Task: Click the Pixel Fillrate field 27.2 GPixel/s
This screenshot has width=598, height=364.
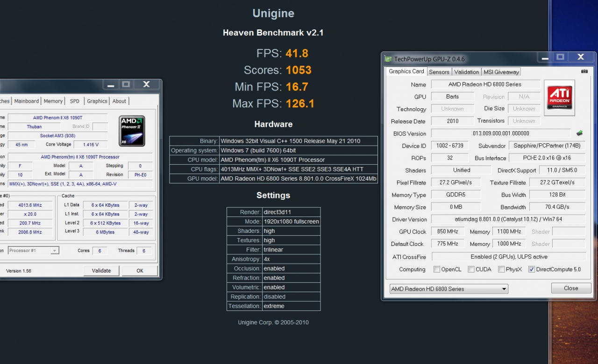Action: point(456,182)
